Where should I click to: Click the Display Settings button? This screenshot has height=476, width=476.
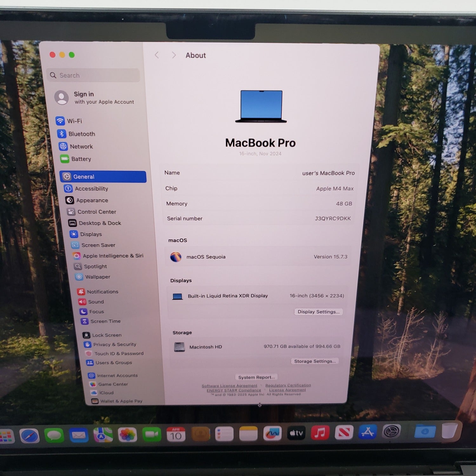(x=318, y=312)
